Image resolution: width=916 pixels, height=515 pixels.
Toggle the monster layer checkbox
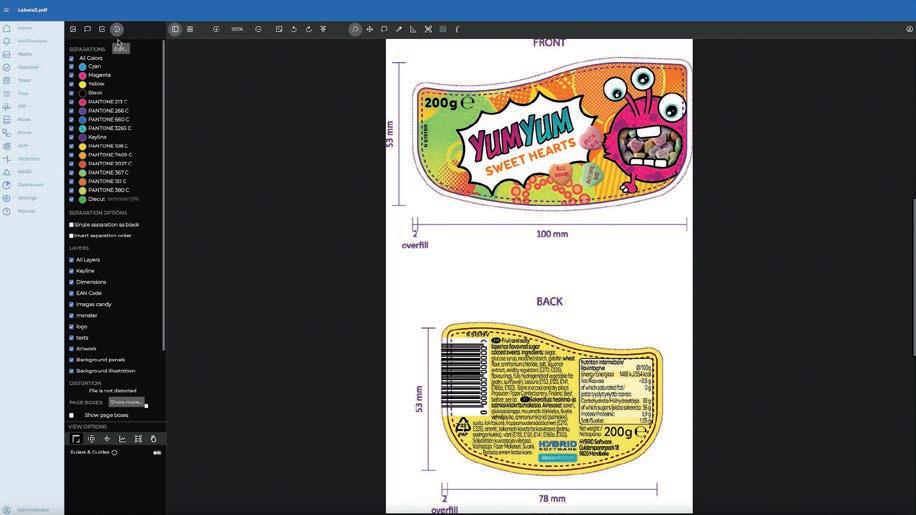pyautogui.click(x=71, y=315)
